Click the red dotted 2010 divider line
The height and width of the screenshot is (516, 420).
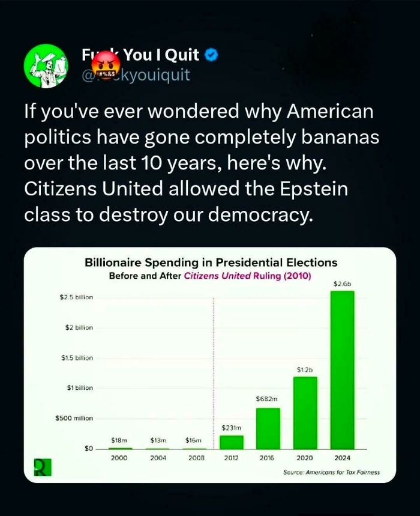tap(214, 360)
